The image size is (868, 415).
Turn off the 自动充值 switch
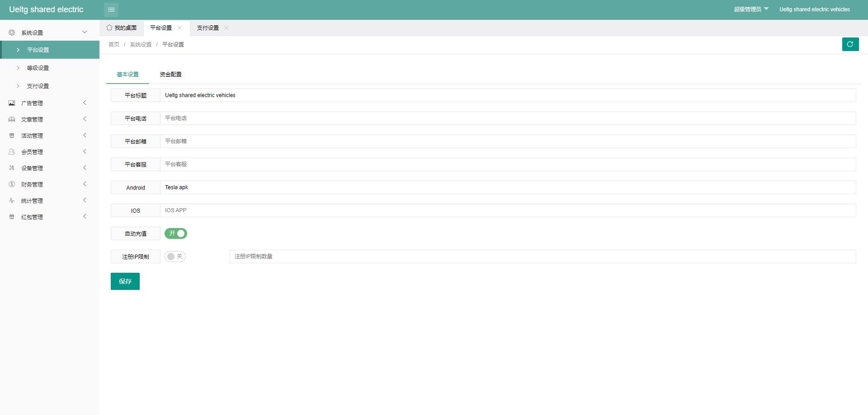(x=176, y=233)
